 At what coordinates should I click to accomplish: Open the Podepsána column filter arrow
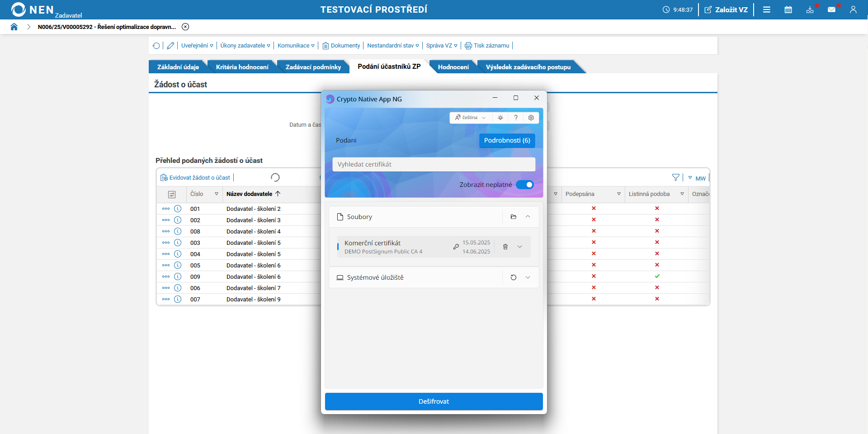coord(619,194)
